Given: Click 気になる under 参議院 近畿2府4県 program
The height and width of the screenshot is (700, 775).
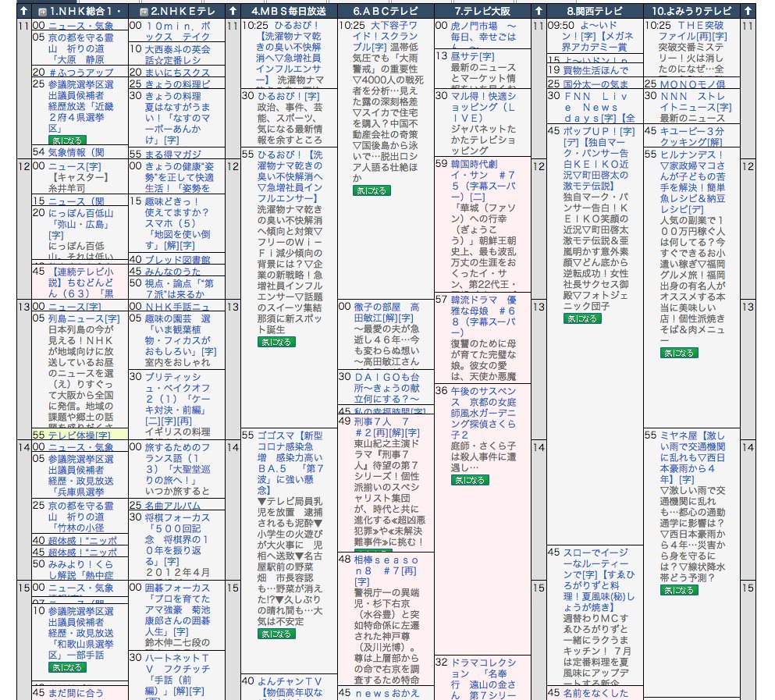Looking at the screenshot, I should click(66, 140).
